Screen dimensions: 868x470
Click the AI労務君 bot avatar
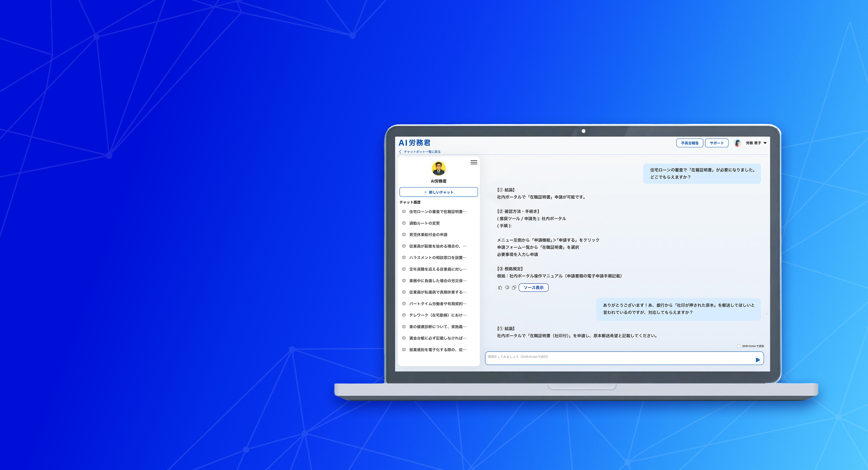click(439, 168)
